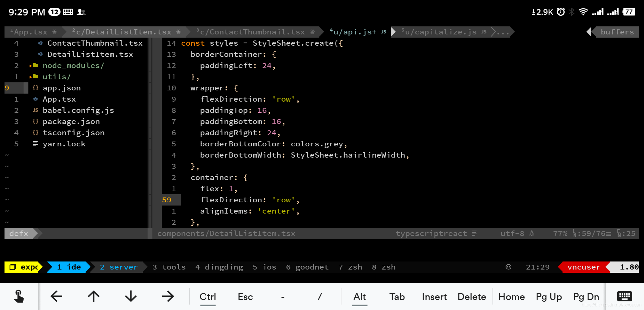This screenshot has width=644, height=310.
Task: Expand the node_modules folder
Action: click(x=73, y=65)
